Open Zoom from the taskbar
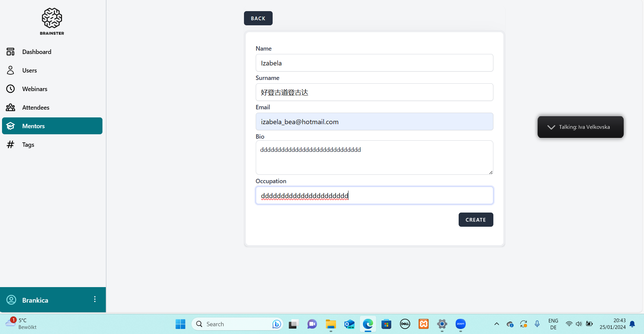Image resolution: width=644 pixels, height=334 pixels. click(460, 324)
